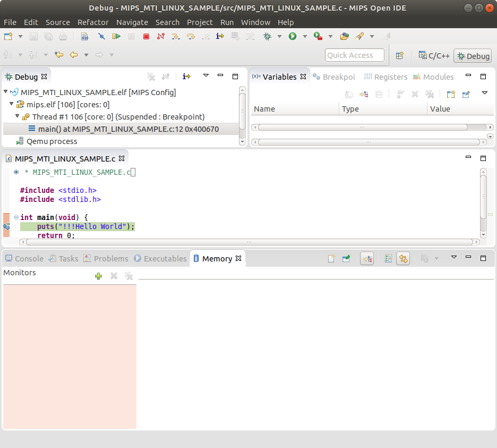Select the Debug perspective button
The height and width of the screenshot is (448, 497).
coord(473,56)
